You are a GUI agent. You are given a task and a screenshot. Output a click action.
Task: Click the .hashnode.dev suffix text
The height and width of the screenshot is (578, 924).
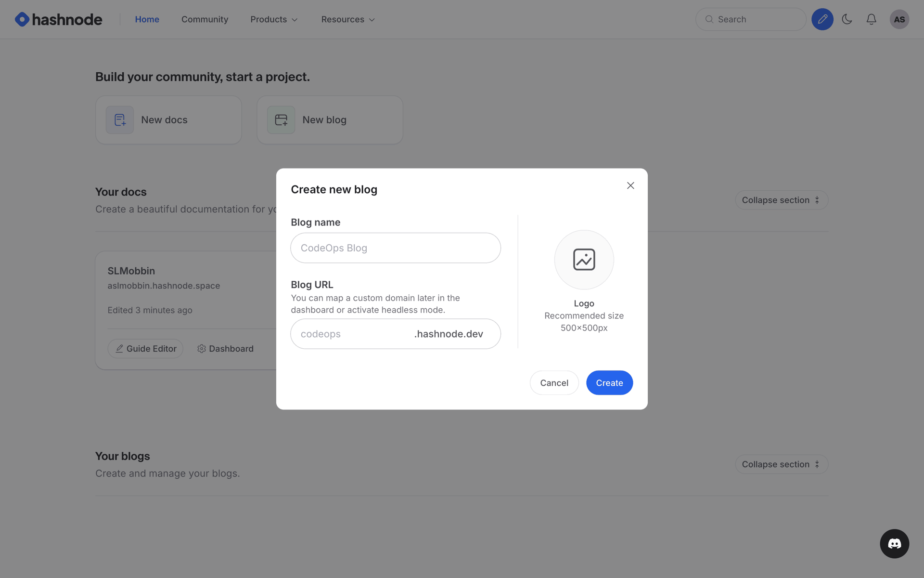tap(449, 334)
